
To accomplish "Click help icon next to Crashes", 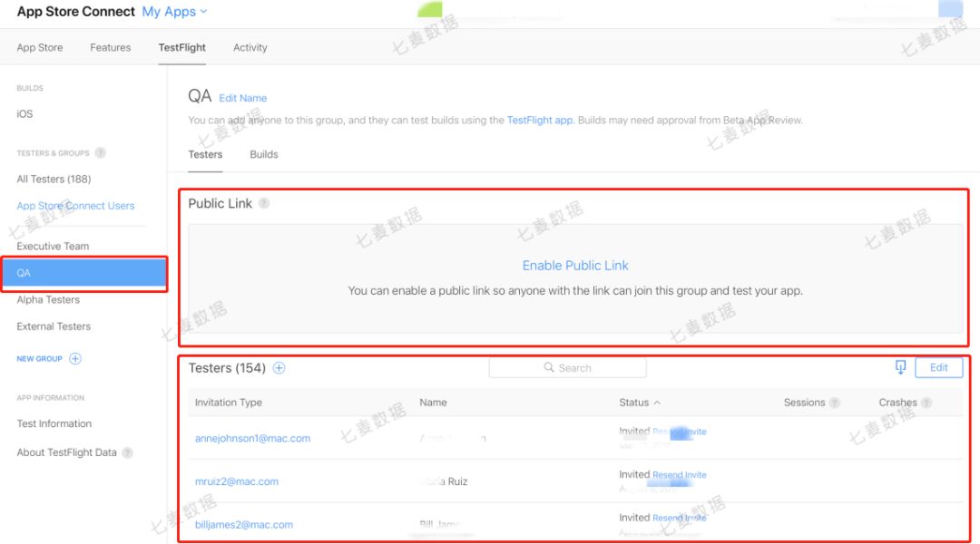I will point(926,403).
